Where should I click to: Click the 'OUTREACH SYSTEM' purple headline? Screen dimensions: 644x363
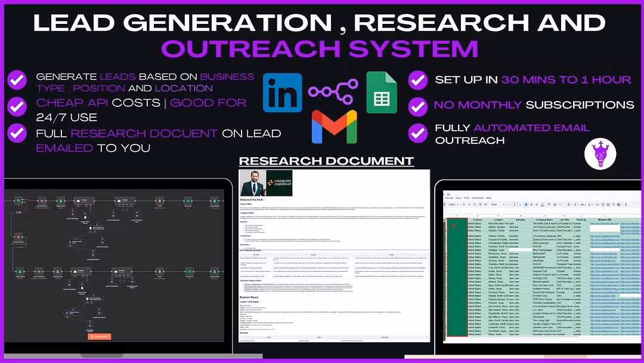click(x=320, y=48)
